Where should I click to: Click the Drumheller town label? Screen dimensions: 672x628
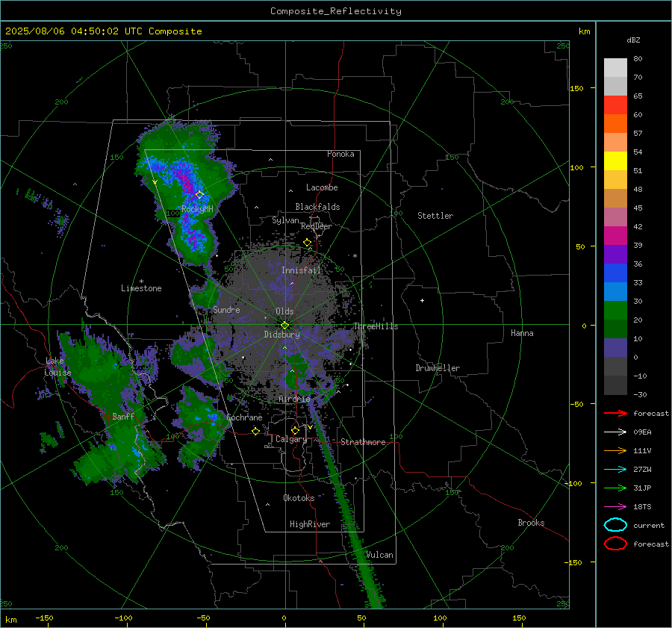pos(438,368)
